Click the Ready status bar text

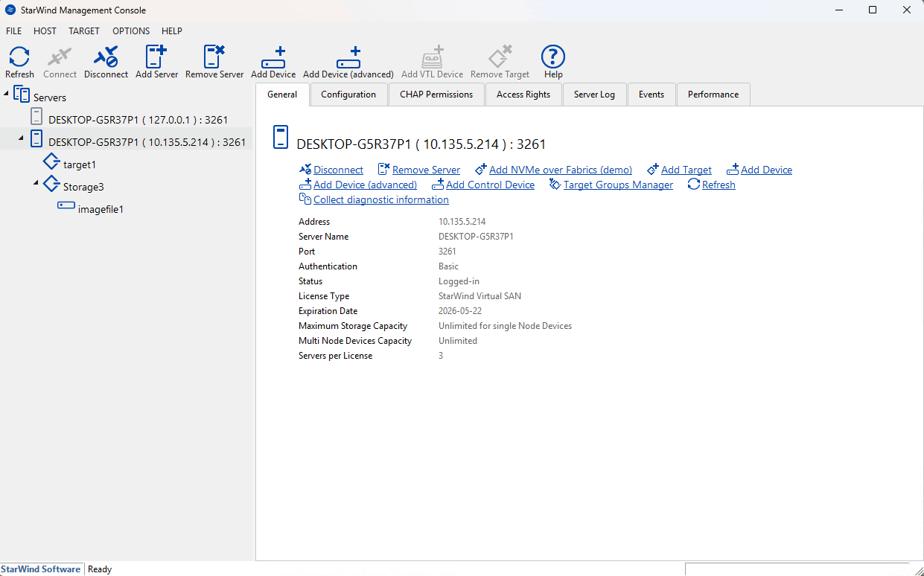tap(100, 569)
